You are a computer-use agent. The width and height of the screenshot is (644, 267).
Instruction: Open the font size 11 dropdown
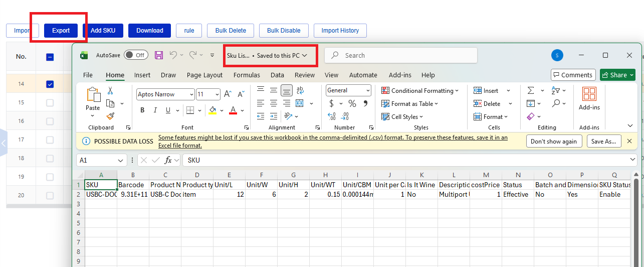click(217, 94)
